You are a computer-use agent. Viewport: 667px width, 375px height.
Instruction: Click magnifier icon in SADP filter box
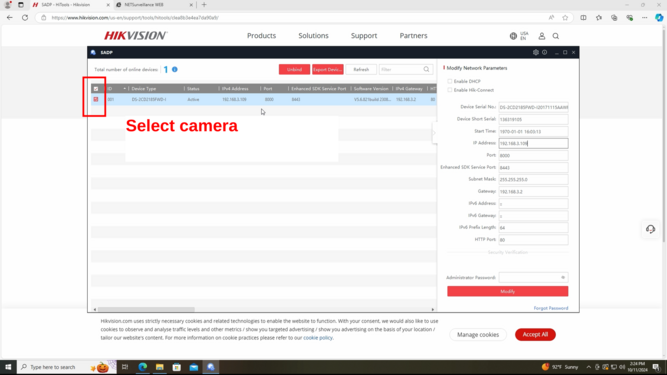point(426,69)
